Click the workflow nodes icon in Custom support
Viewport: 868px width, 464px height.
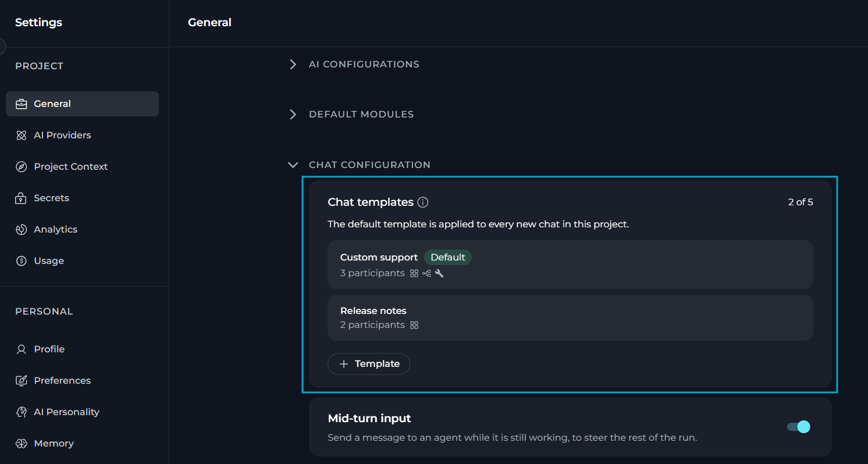426,273
